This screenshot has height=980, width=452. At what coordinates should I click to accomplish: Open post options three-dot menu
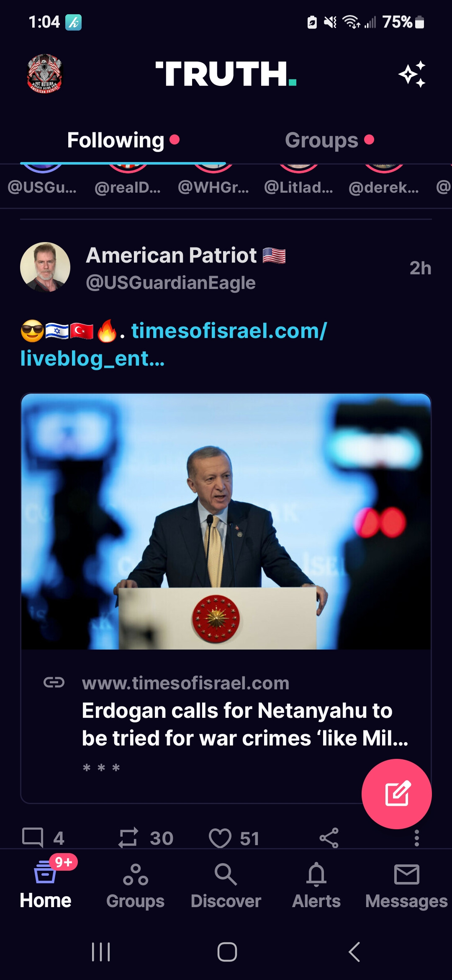(416, 838)
